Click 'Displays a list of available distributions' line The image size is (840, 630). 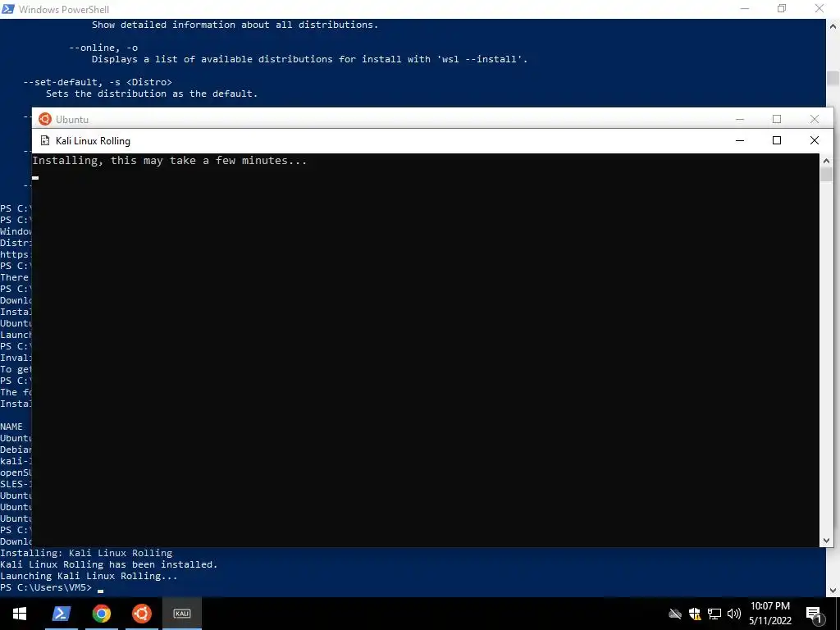[x=309, y=59]
